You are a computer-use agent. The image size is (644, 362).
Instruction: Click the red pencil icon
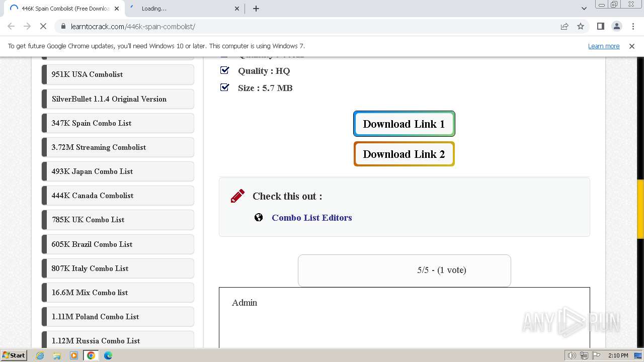click(x=237, y=196)
